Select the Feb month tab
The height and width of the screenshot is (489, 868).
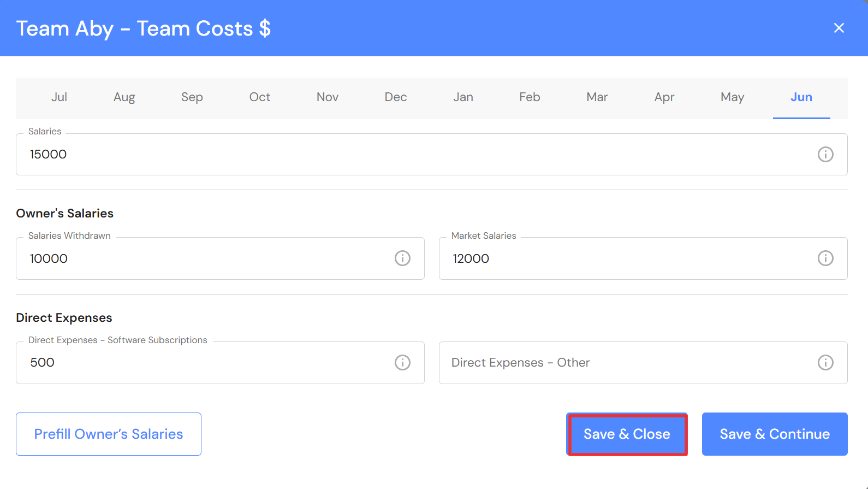pyautogui.click(x=530, y=97)
